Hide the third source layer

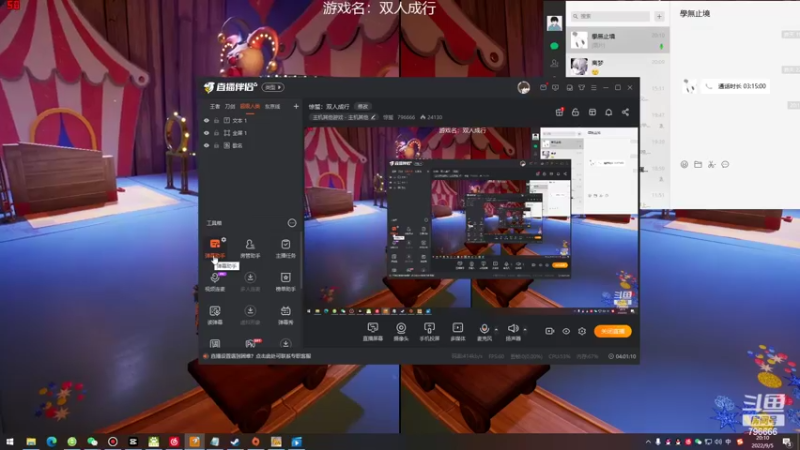(x=207, y=145)
